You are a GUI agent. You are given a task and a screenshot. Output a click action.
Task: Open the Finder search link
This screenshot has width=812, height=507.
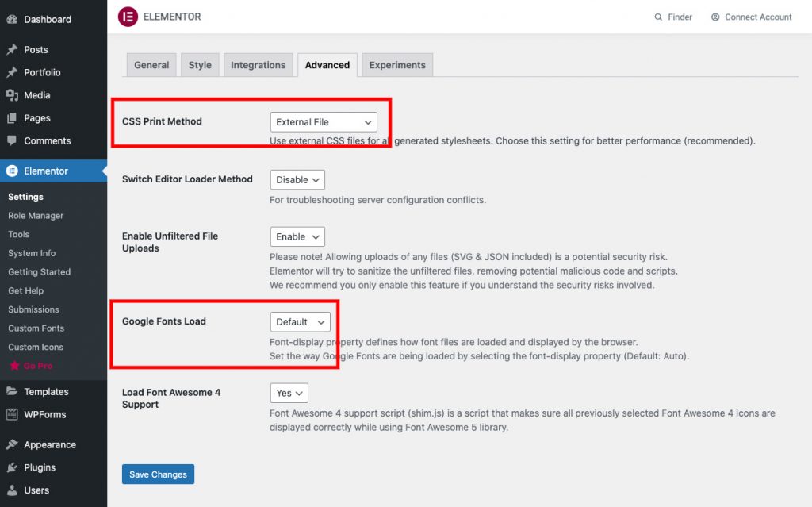[x=673, y=17]
